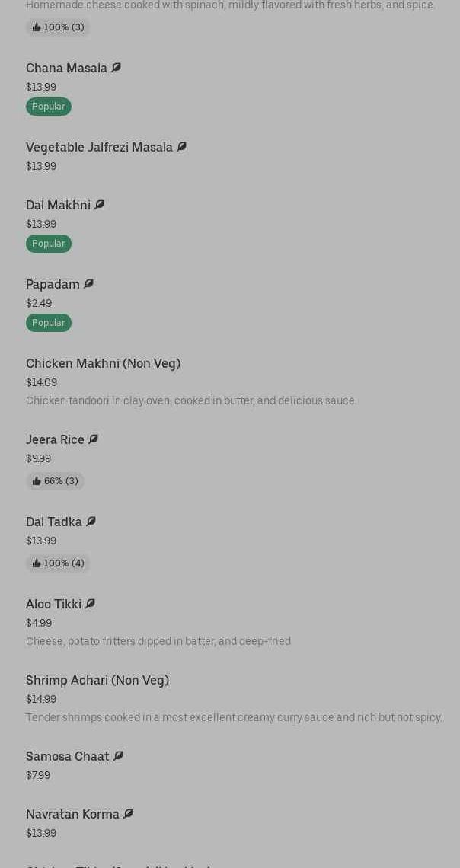Click the thumbs-up 66% rating under Jeera Rice

point(55,481)
